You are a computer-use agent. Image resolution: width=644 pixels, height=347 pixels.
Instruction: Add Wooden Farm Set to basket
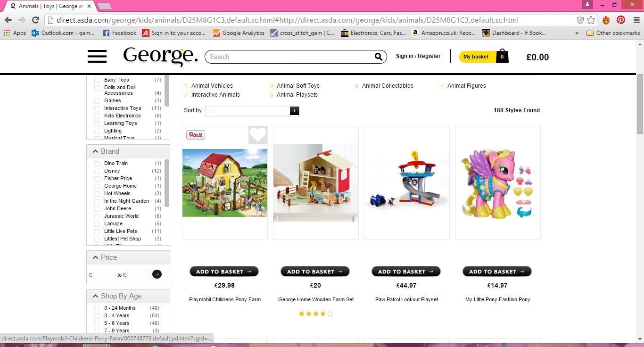[315, 272]
